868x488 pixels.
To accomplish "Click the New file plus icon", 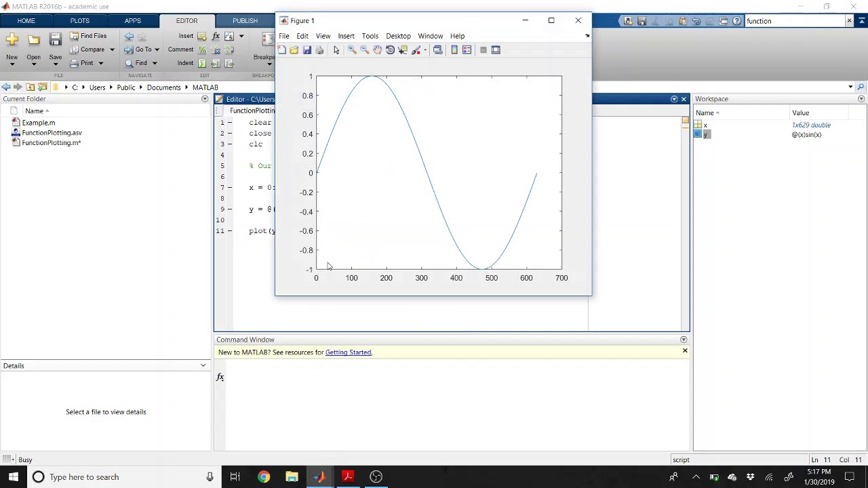I will 12,41.
